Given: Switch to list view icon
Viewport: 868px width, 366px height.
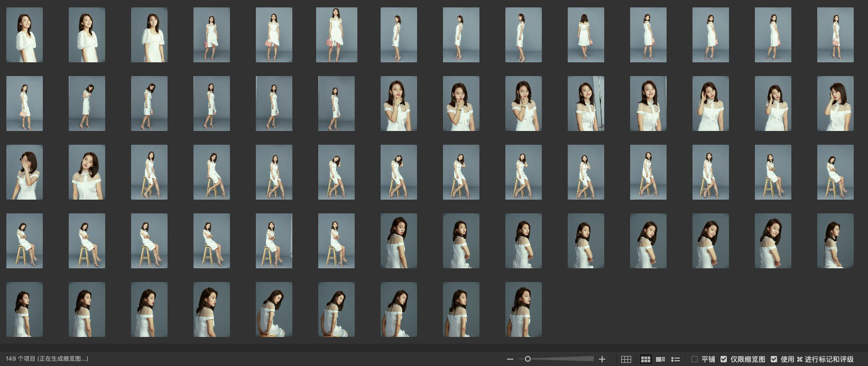Looking at the screenshot, I should pyautogui.click(x=675, y=359).
